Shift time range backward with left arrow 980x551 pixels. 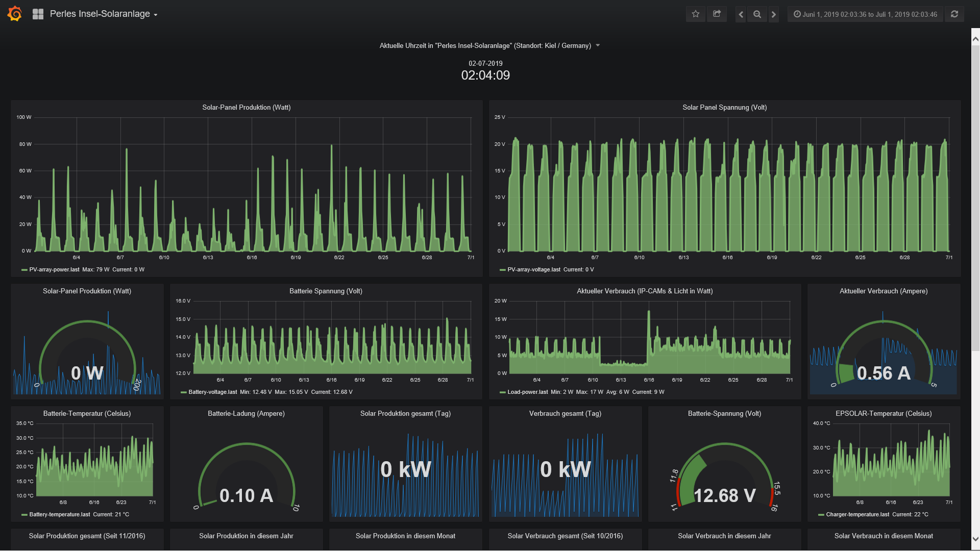741,14
